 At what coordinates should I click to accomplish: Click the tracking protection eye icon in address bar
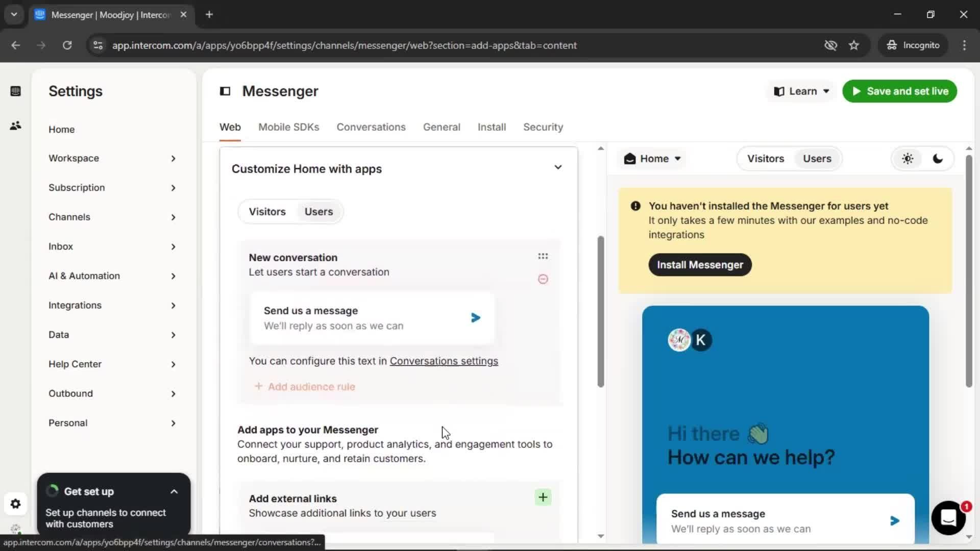pos(830,45)
